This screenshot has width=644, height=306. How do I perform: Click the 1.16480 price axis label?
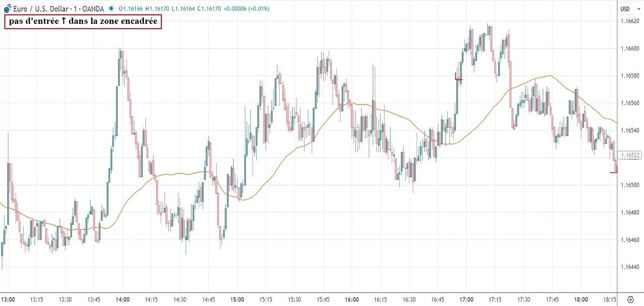click(x=630, y=212)
